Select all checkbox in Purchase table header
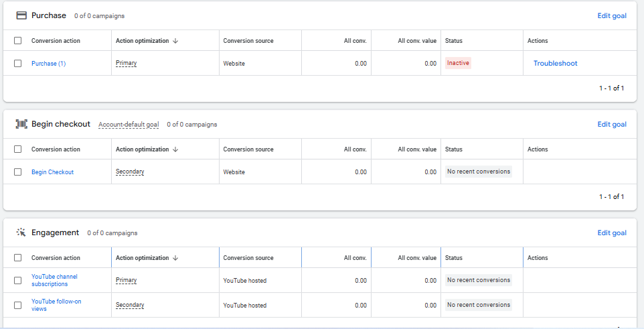 pos(17,41)
